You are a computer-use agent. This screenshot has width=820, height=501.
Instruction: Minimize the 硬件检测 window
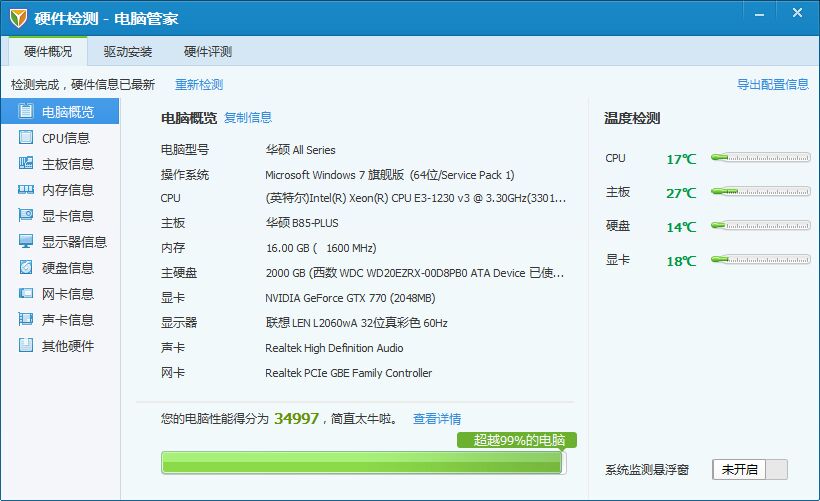click(759, 15)
